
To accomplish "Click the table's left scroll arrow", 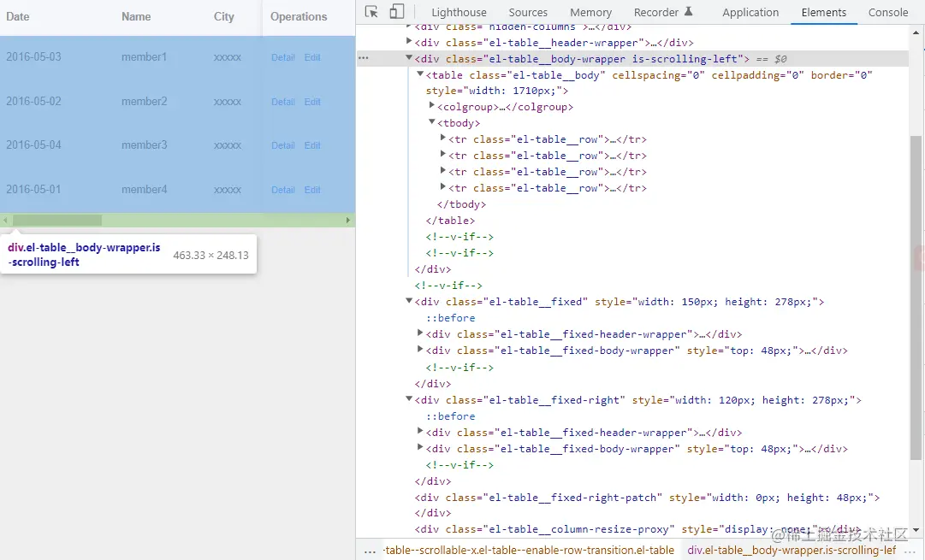I will click(x=5, y=221).
